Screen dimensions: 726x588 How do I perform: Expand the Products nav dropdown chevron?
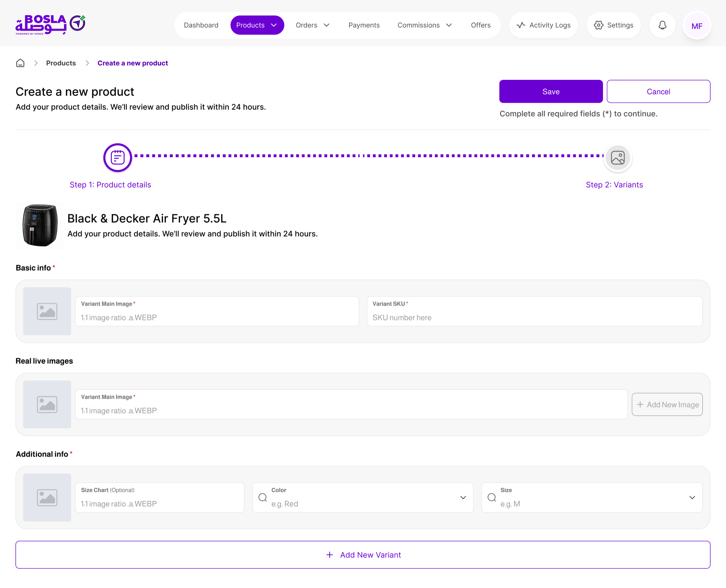pos(274,25)
